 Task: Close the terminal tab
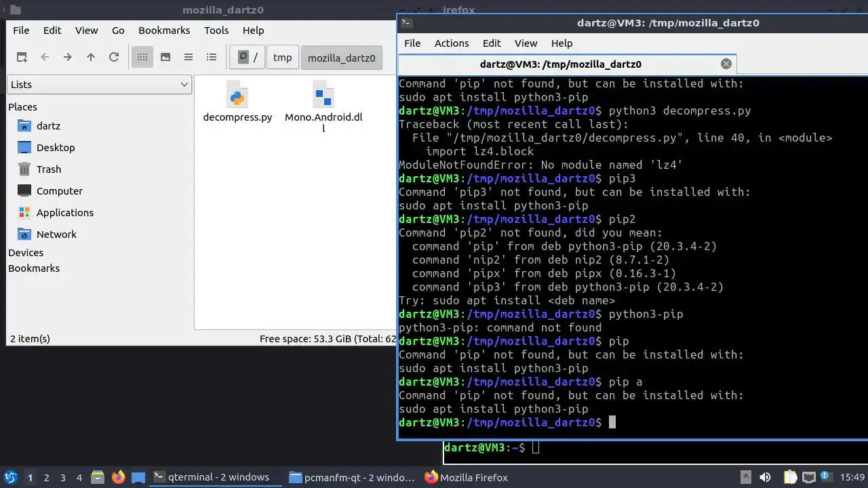coord(726,64)
